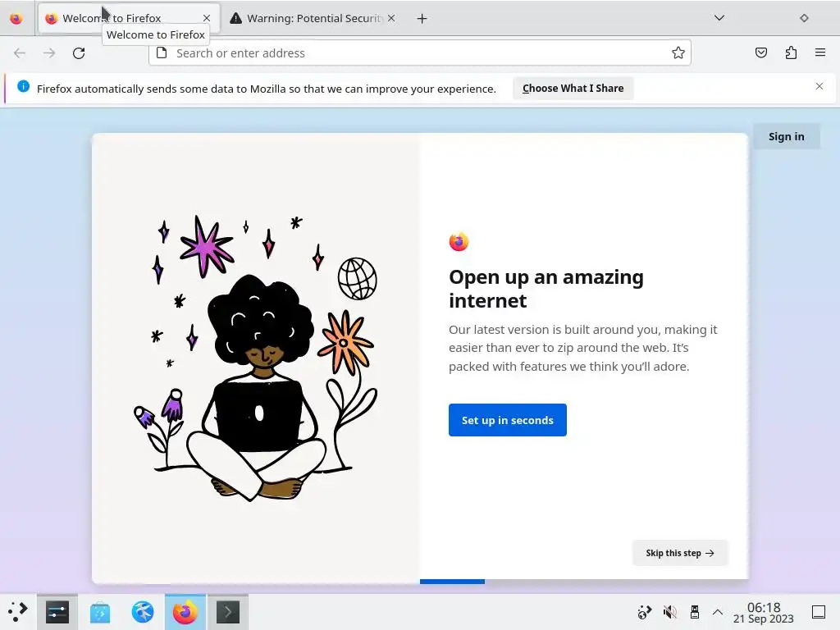Click the diamond icon in the title bar

(x=804, y=18)
